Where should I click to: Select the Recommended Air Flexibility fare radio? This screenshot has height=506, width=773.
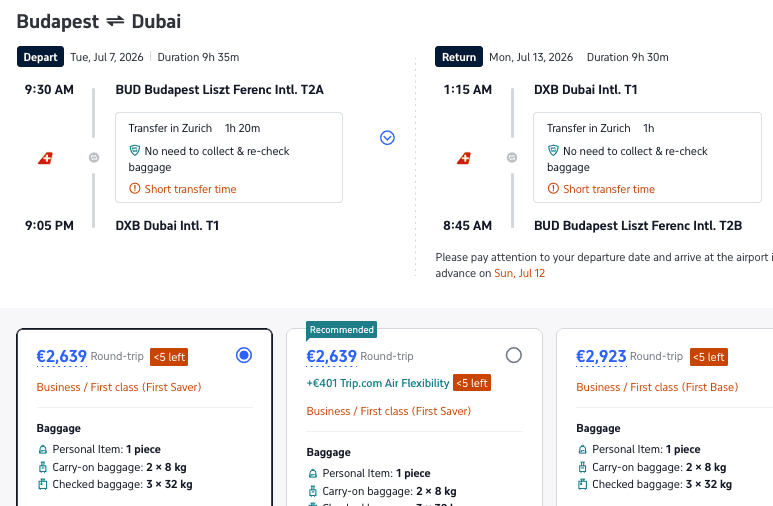point(514,355)
